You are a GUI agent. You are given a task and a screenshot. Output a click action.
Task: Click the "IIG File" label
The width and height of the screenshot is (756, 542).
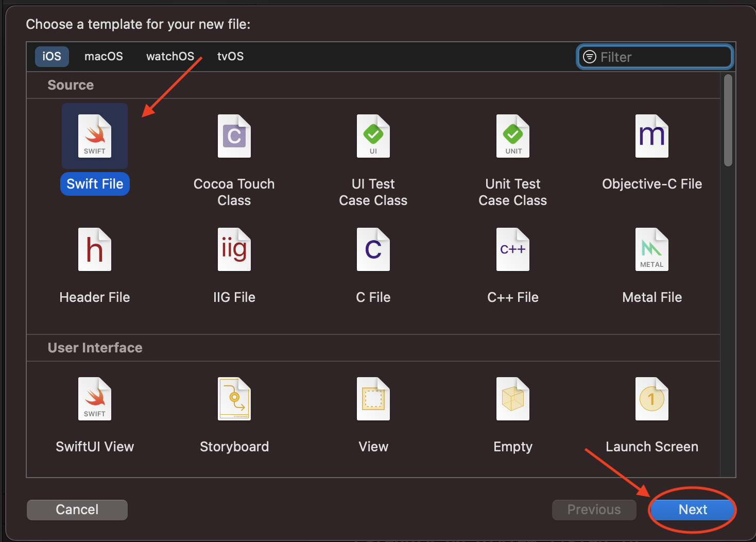234,297
